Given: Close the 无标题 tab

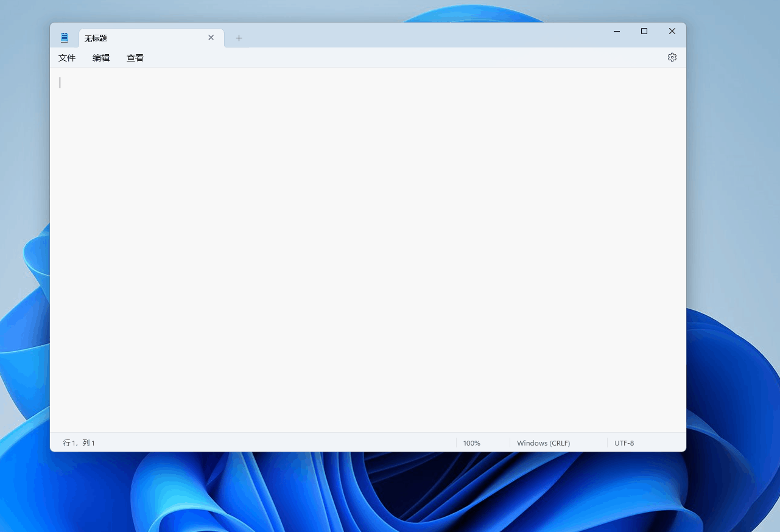Looking at the screenshot, I should tap(211, 38).
